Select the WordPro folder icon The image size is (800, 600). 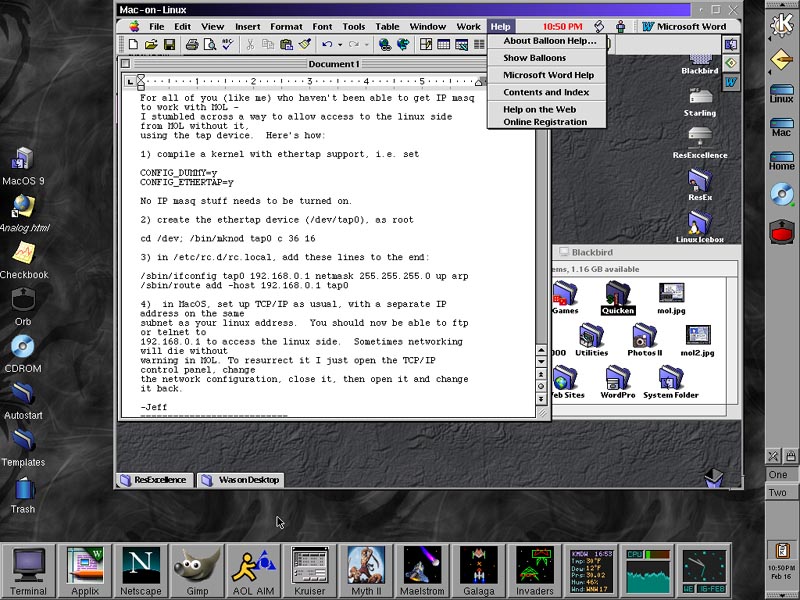(x=618, y=382)
